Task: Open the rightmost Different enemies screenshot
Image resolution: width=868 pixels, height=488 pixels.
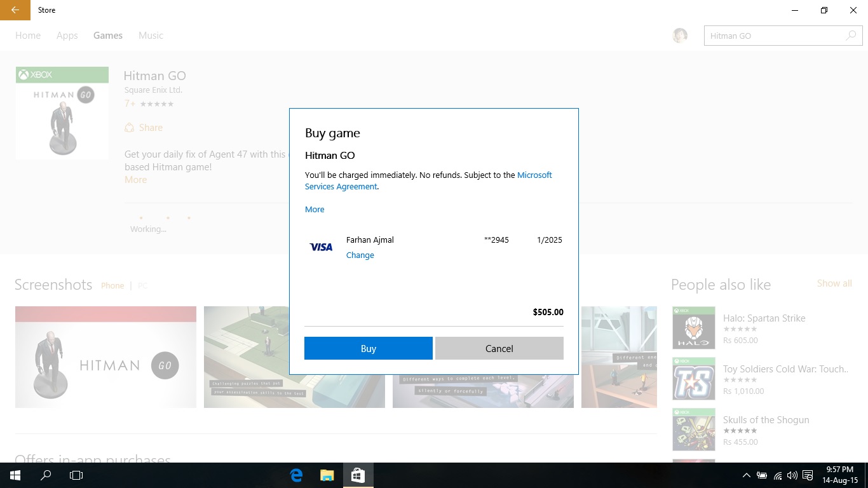Action: [619, 357]
